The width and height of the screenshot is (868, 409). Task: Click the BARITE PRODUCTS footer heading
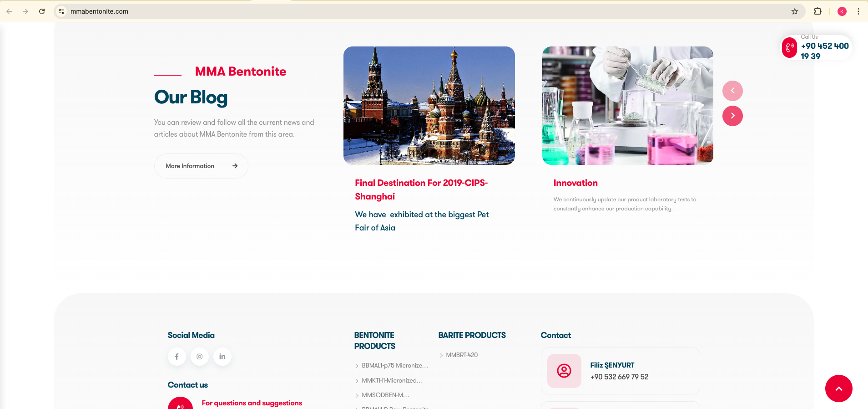[472, 335]
